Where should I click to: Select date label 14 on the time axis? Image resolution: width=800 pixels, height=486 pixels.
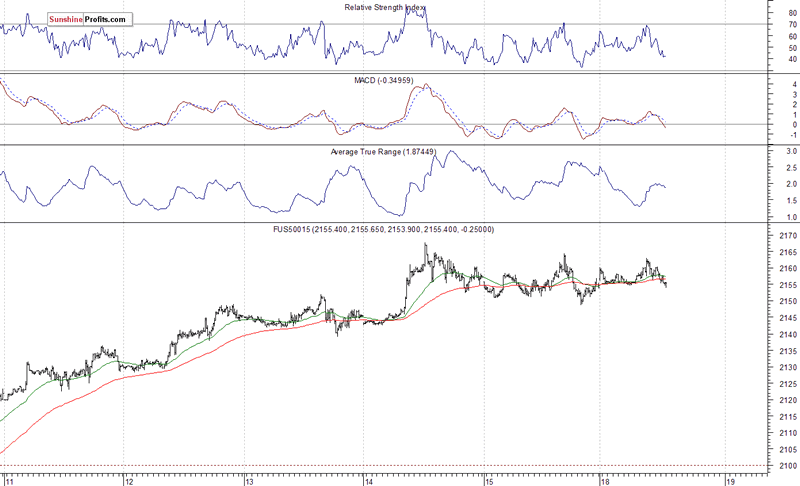pyautogui.click(x=368, y=480)
